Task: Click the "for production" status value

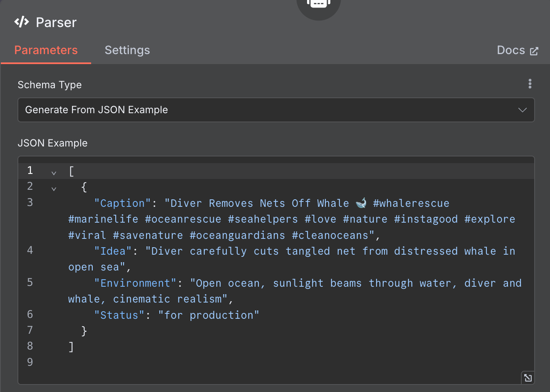Action: pos(208,315)
